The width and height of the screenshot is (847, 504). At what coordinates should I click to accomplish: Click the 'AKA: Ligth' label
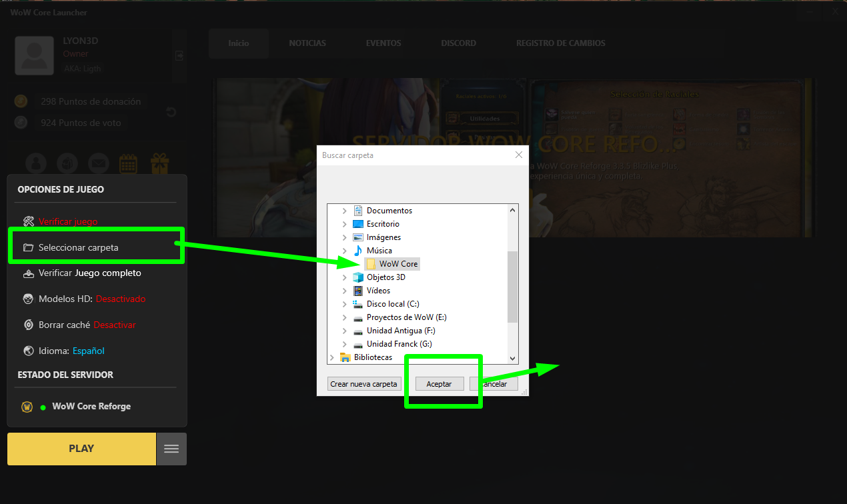[x=83, y=68]
